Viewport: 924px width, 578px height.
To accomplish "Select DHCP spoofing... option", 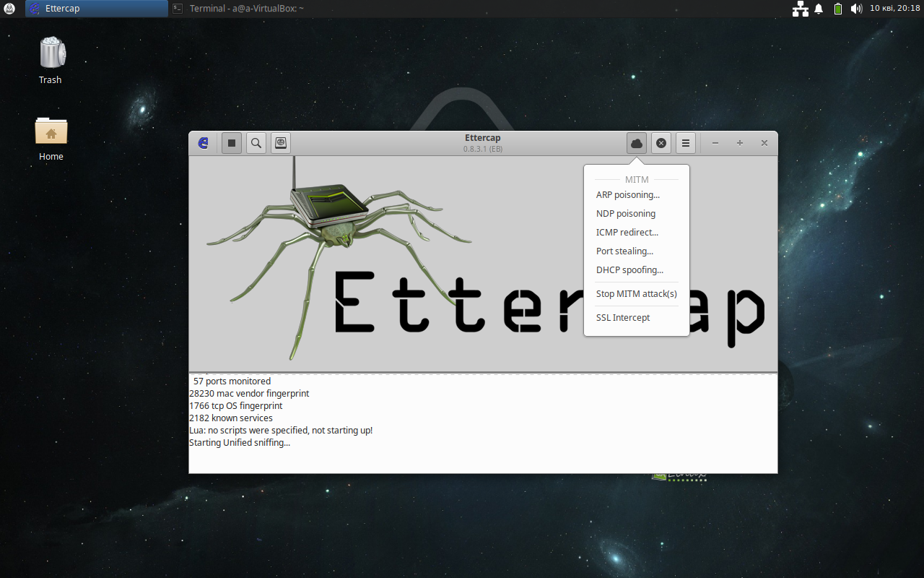I will [x=629, y=270].
